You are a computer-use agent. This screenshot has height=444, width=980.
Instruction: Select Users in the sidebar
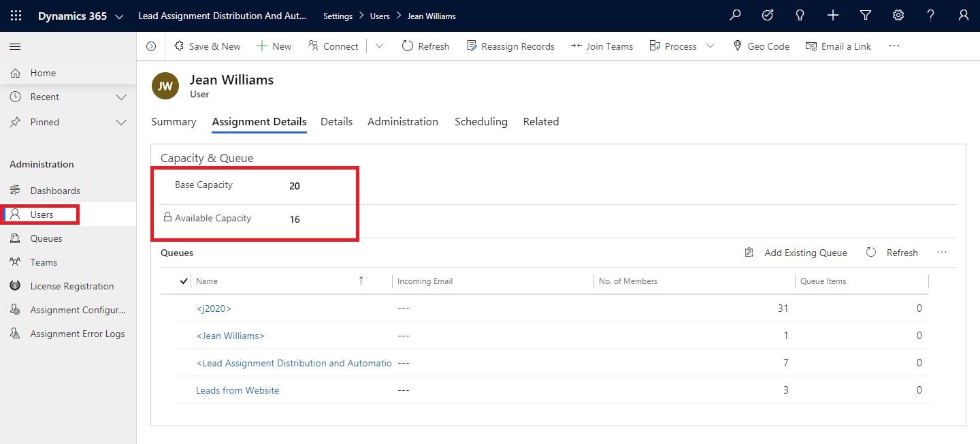68,215
